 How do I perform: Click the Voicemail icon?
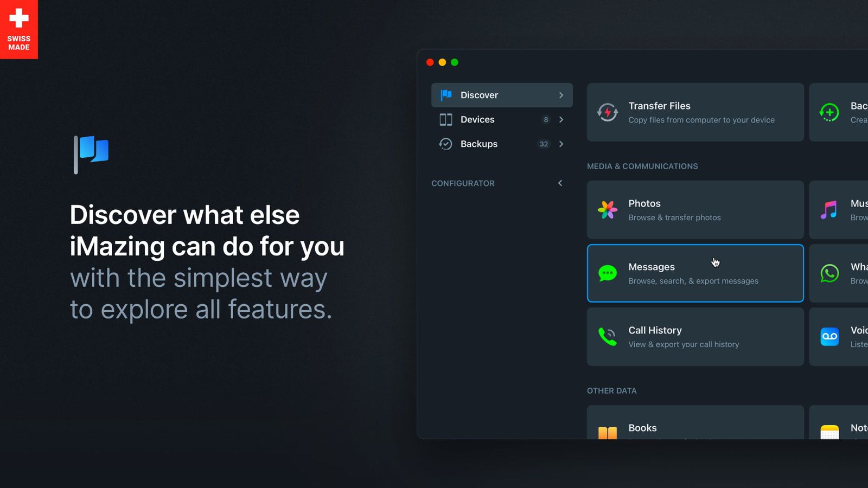pos(829,337)
